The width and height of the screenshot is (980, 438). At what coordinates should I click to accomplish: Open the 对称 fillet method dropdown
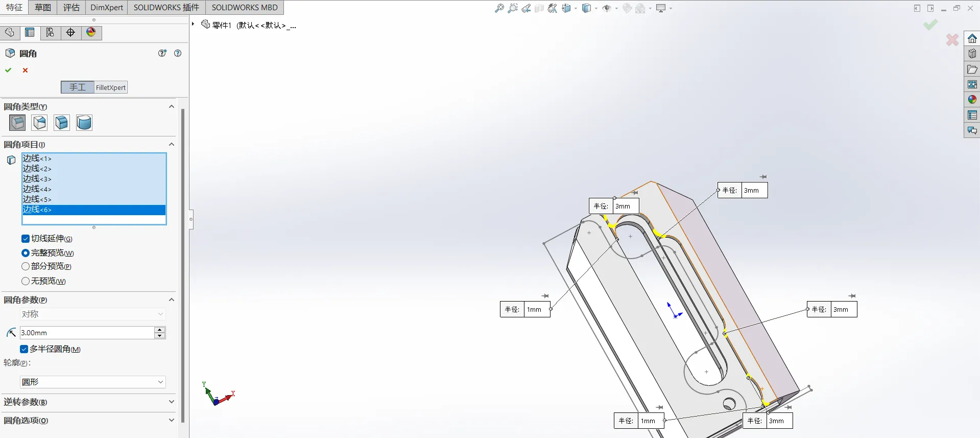(x=93, y=314)
